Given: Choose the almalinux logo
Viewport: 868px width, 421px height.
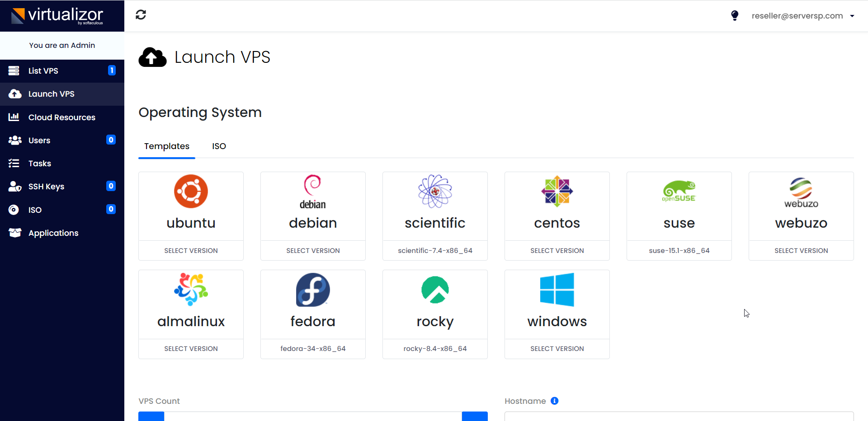Looking at the screenshot, I should [x=191, y=289].
